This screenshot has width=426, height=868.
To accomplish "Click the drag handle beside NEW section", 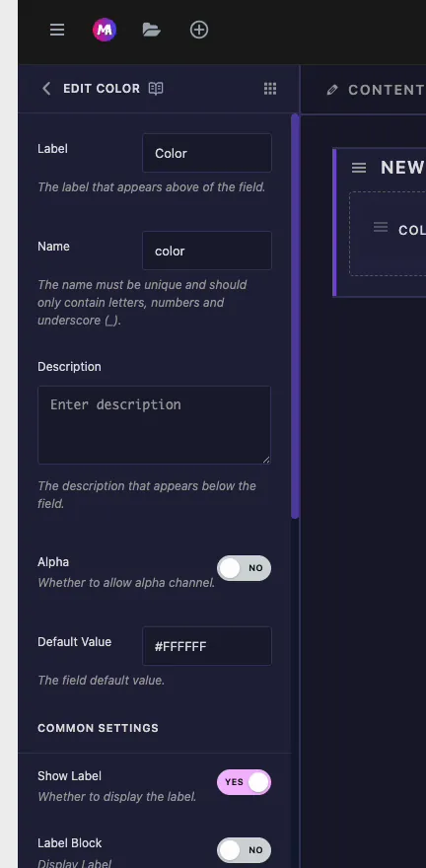I will coord(359,168).
